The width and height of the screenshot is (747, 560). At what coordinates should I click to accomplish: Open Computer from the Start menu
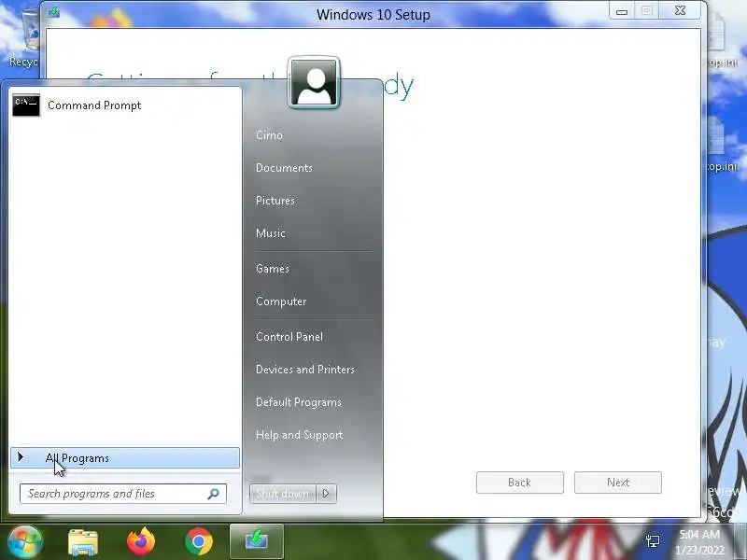(281, 301)
